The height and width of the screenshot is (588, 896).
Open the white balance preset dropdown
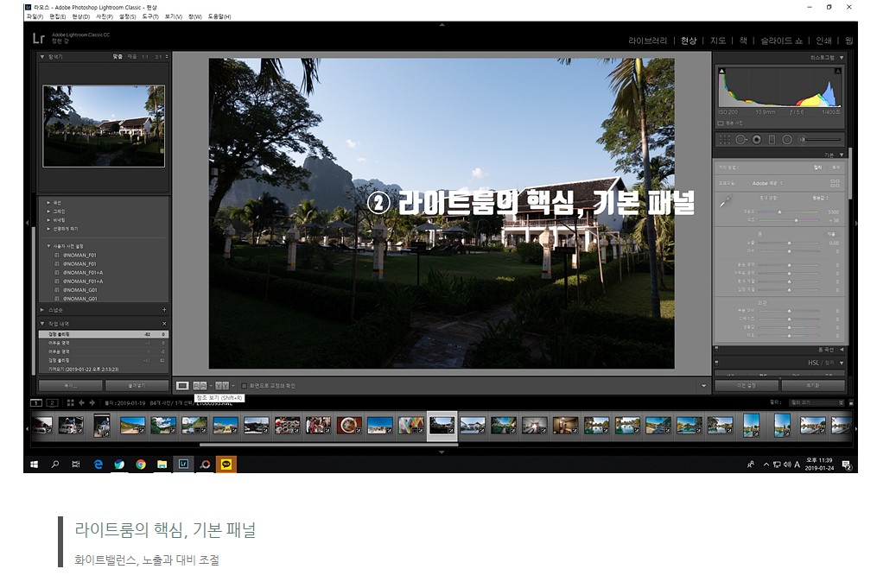pyautogui.click(x=821, y=198)
